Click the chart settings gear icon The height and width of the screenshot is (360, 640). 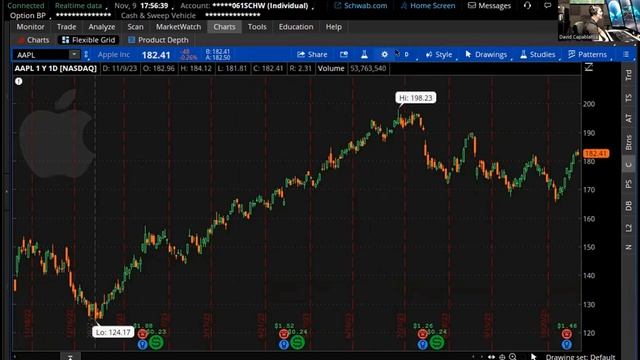click(384, 55)
